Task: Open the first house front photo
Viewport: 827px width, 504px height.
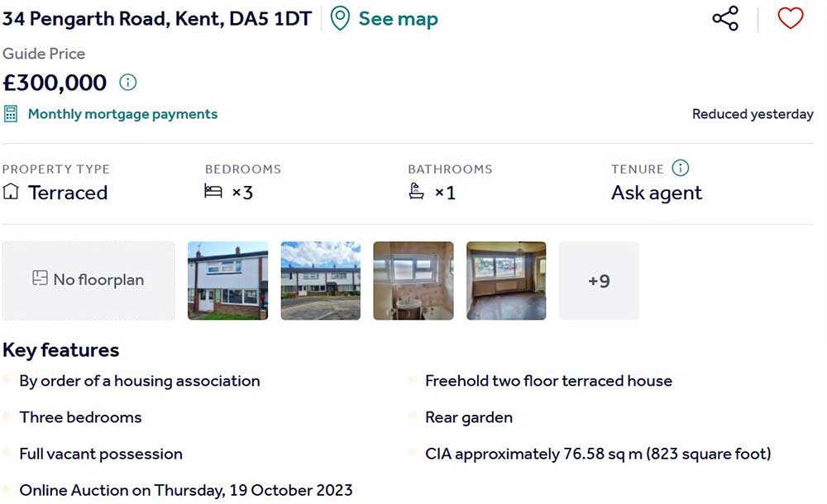Action: [227, 280]
